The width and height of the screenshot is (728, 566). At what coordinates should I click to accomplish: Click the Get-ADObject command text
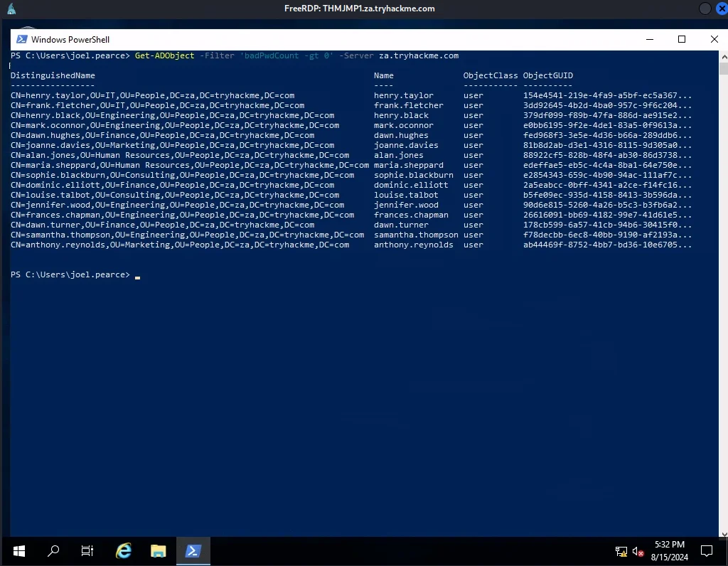[x=165, y=55]
